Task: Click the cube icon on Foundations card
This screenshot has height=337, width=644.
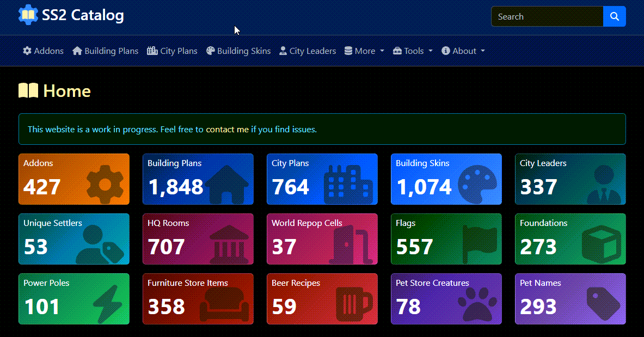Action: tap(600, 244)
